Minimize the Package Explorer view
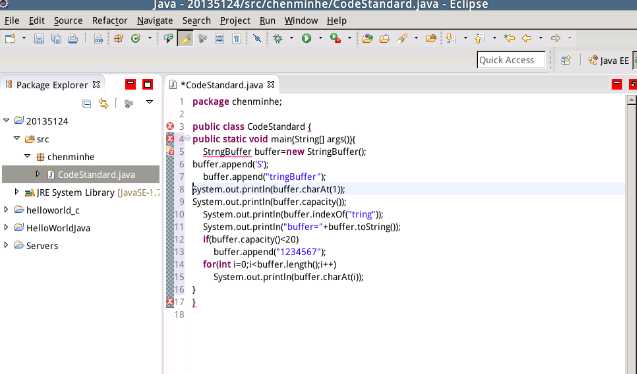The image size is (637, 374). [130, 84]
